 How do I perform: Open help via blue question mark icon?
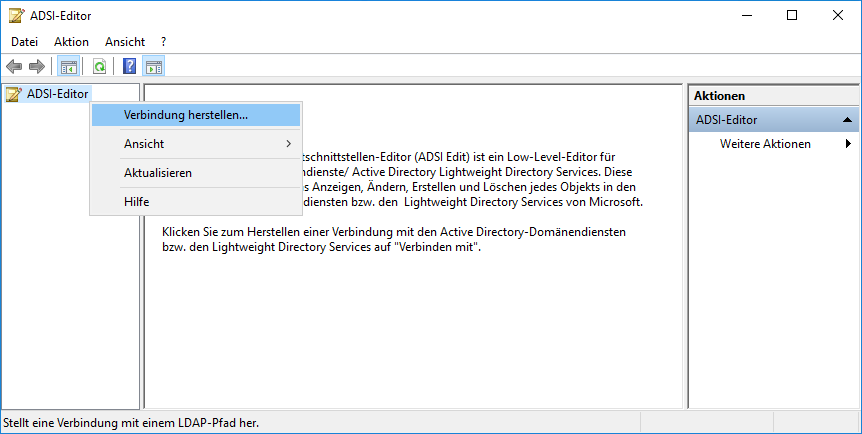point(129,67)
